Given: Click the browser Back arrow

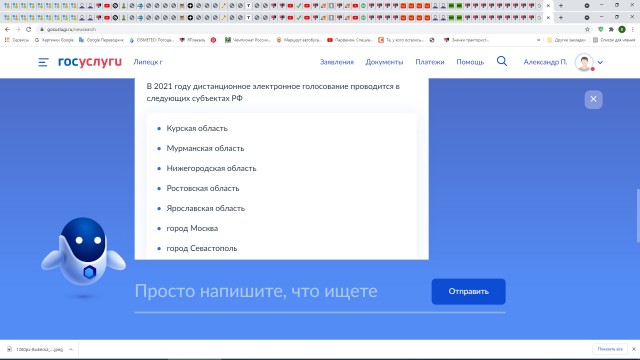Looking at the screenshot, I should (7, 29).
